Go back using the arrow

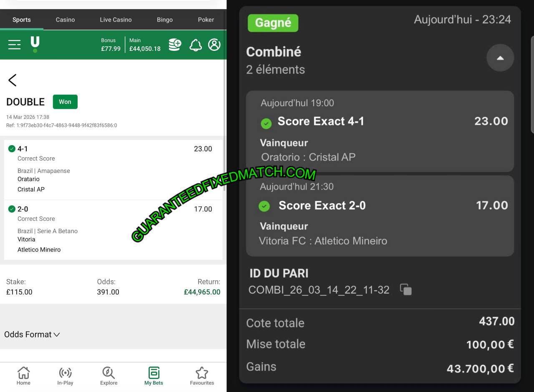click(13, 80)
